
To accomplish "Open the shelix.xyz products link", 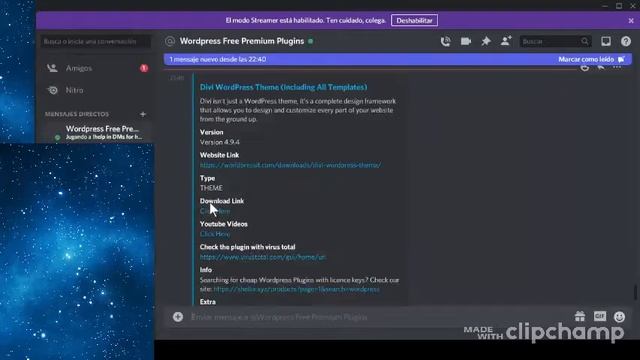I will [296, 289].
